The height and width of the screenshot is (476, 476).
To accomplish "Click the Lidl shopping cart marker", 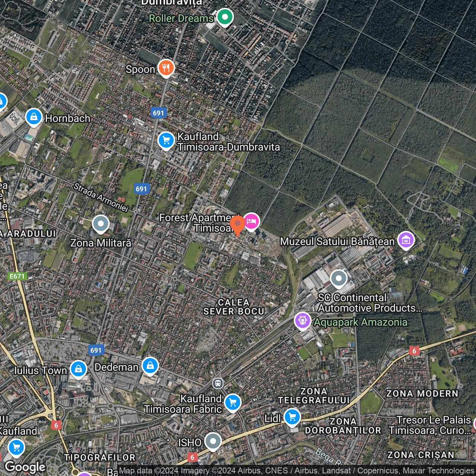I will coord(292,417).
